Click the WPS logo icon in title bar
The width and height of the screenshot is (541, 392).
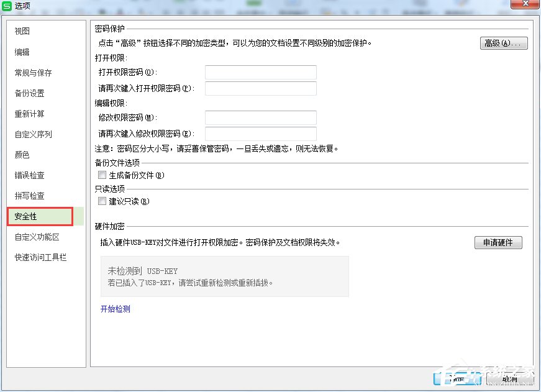tap(7, 4)
